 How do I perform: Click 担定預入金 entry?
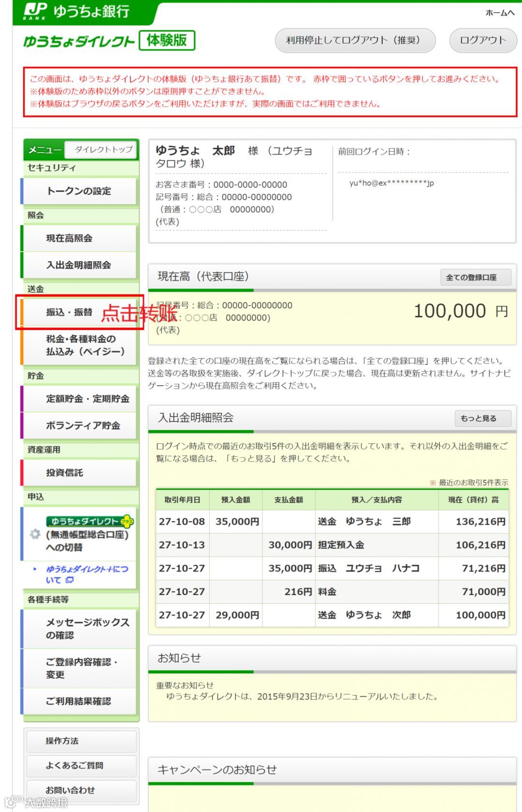(341, 545)
